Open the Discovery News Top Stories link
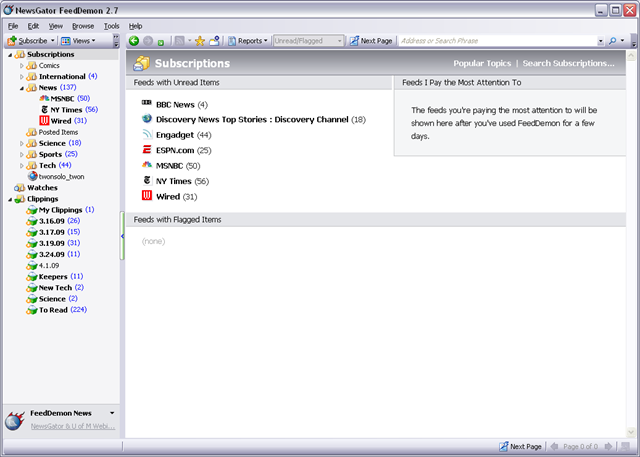 point(252,120)
